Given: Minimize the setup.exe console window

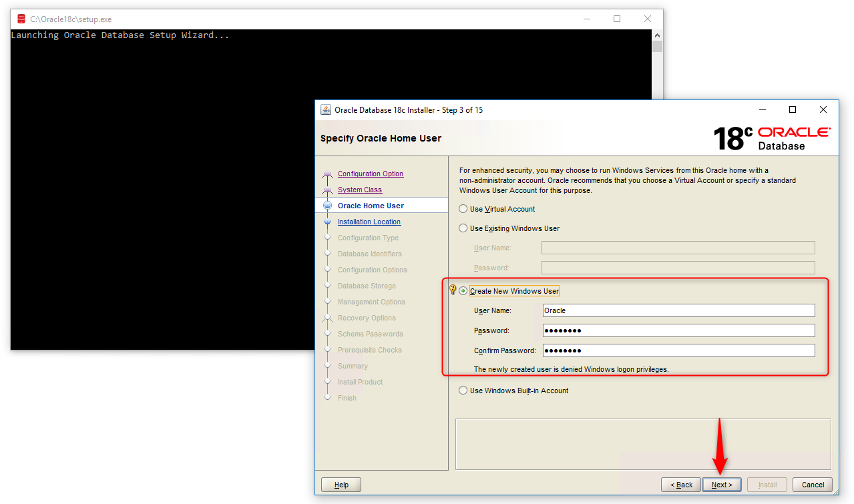Looking at the screenshot, I should (x=586, y=19).
